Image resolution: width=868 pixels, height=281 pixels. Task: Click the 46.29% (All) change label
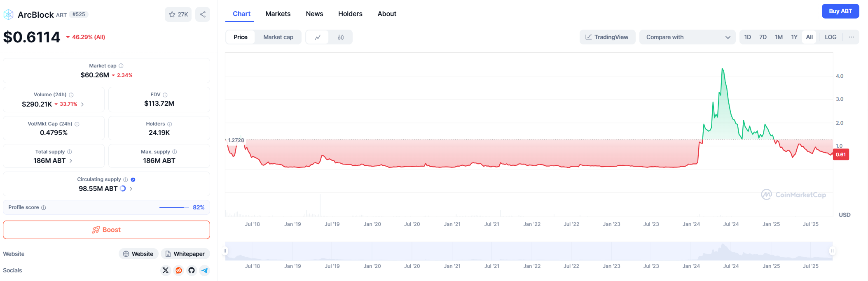(86, 37)
